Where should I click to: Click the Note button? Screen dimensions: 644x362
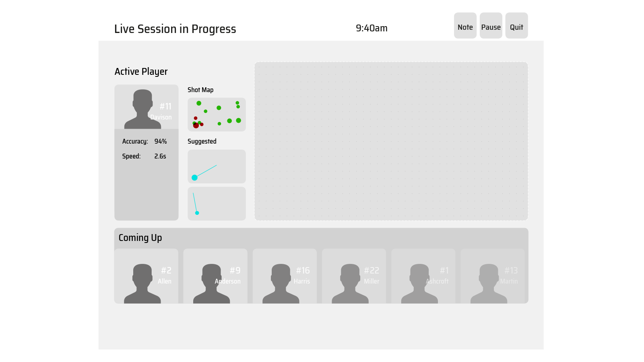click(x=465, y=25)
